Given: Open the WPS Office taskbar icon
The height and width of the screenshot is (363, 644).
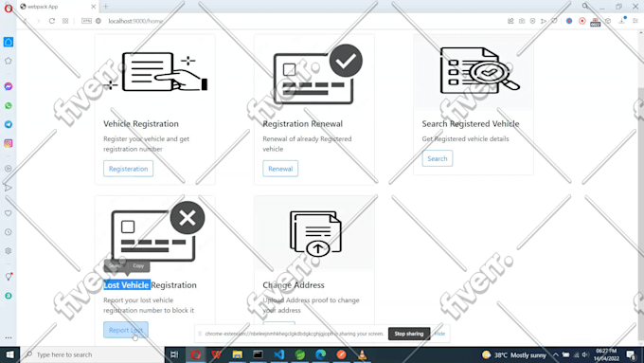Looking at the screenshot, I should tap(216, 354).
